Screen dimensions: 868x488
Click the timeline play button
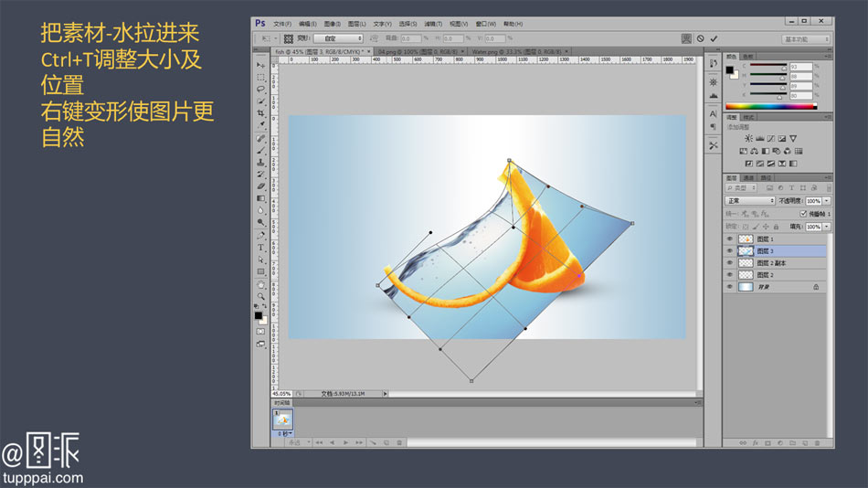(x=345, y=442)
